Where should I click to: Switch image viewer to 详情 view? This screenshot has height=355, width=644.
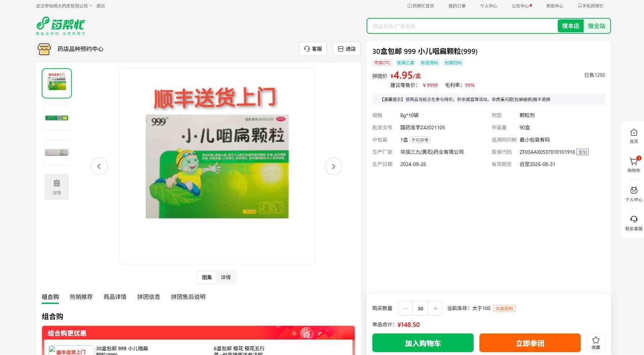[226, 277]
